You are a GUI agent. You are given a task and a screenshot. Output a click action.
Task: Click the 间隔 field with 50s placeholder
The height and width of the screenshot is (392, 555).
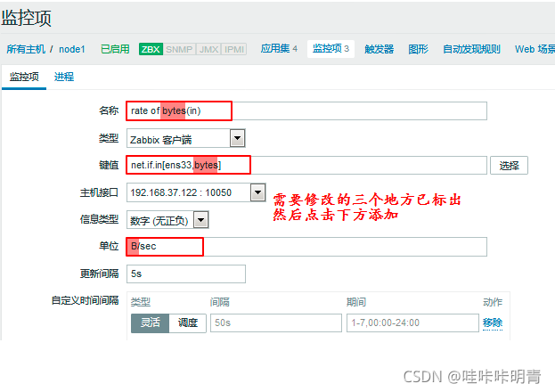pos(276,323)
